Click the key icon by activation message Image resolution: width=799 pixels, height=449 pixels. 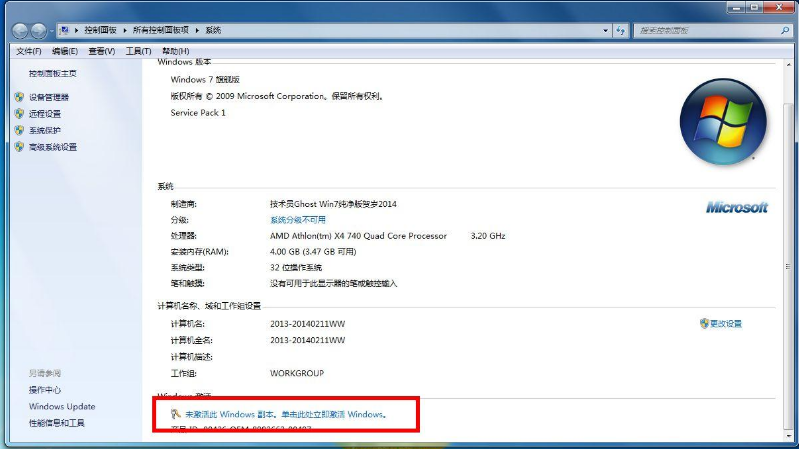pos(176,414)
